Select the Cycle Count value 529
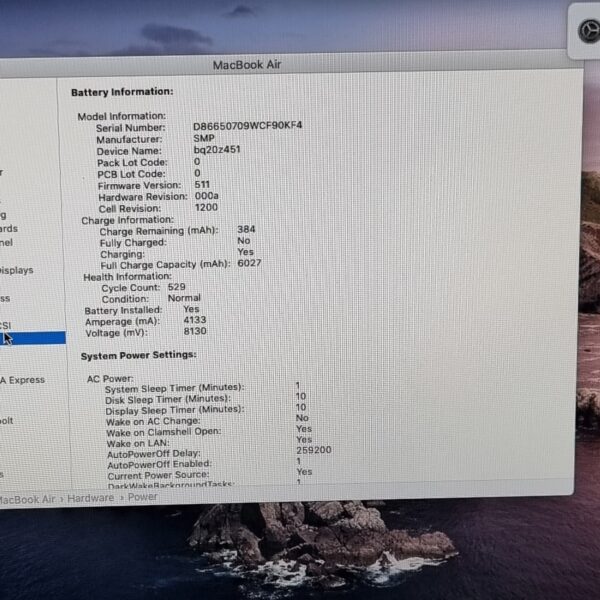The height and width of the screenshot is (600, 600). [176, 287]
